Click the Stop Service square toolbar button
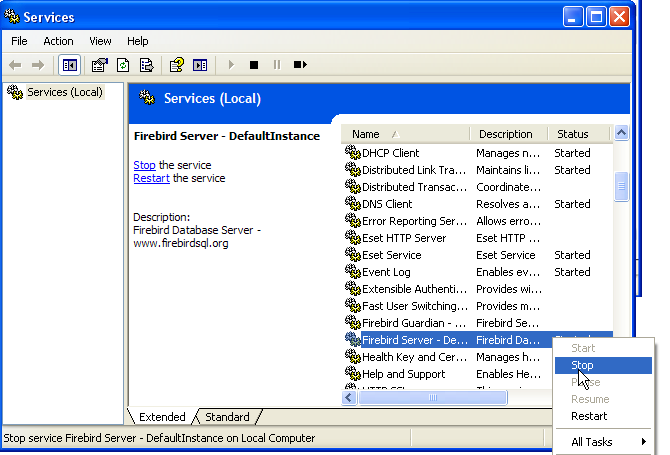Image resolution: width=670 pixels, height=455 pixels. pos(254,65)
